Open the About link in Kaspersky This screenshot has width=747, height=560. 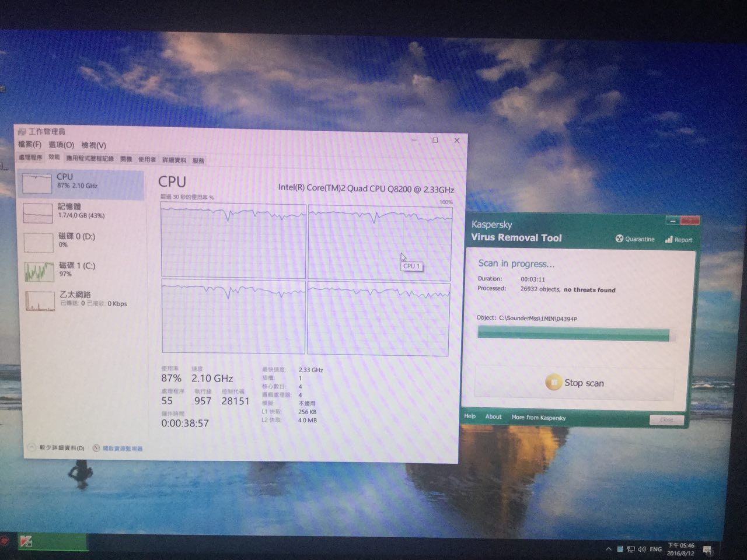click(x=493, y=416)
